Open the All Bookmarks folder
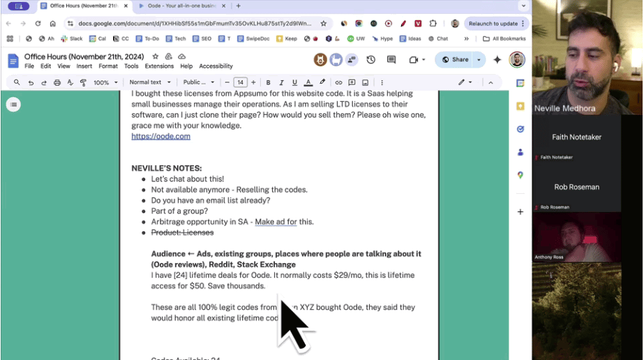Screen dimensions: 644x360 (x=504, y=38)
